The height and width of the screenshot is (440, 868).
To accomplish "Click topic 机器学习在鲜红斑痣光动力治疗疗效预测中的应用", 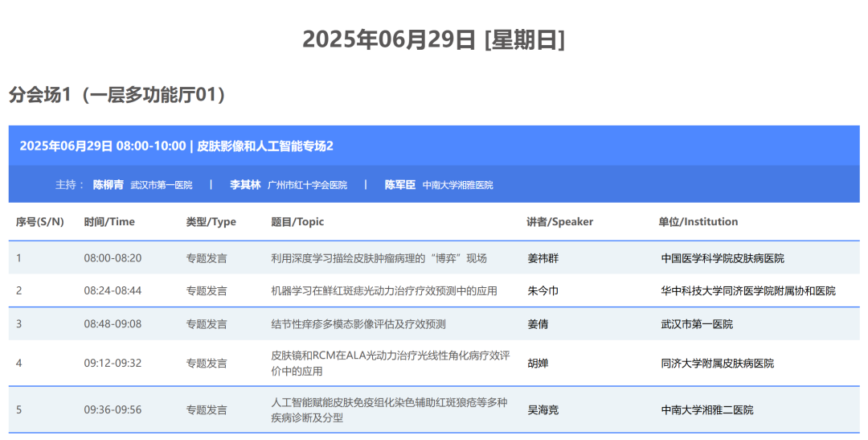I will point(384,290).
